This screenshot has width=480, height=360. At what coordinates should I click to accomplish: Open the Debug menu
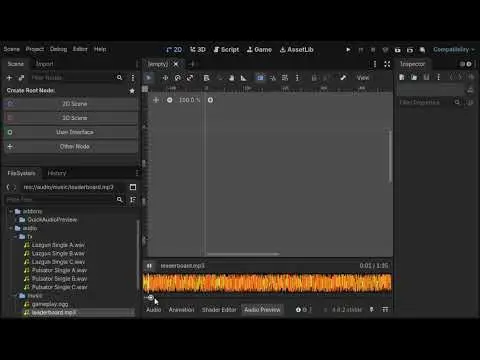pos(58,49)
